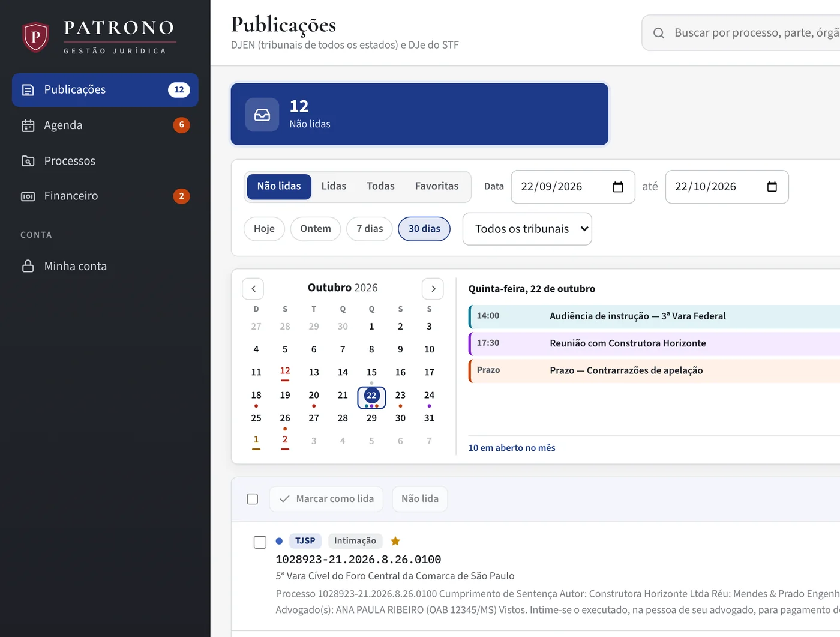
Task: Select day 23 in the calendar
Action: [x=400, y=396]
